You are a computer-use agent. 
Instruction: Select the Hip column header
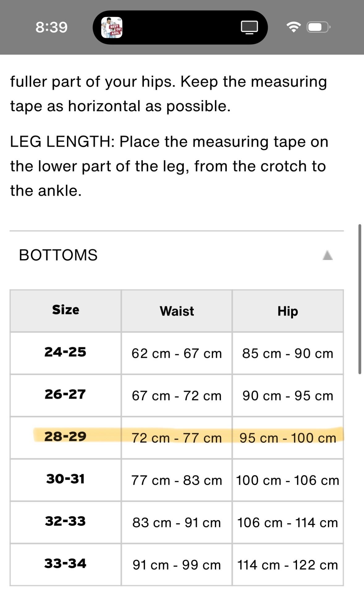click(x=288, y=311)
